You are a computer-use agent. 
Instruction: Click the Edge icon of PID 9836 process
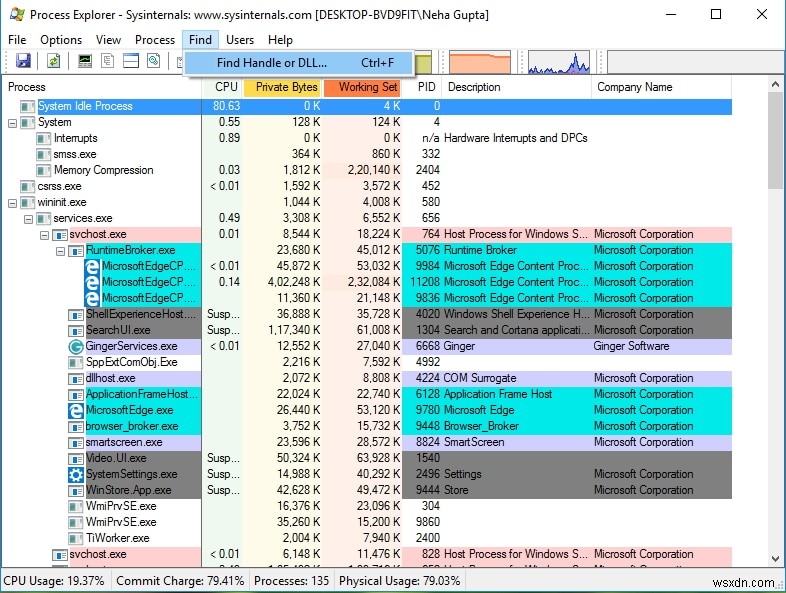[x=92, y=298]
